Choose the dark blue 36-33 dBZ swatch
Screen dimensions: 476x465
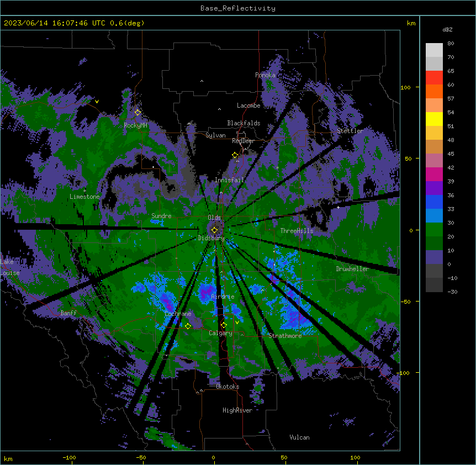tap(434, 202)
